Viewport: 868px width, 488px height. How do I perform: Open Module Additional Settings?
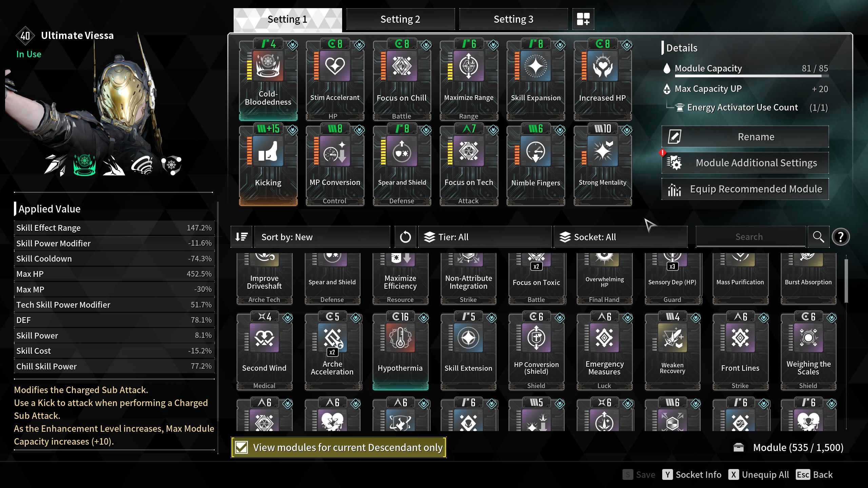click(745, 163)
